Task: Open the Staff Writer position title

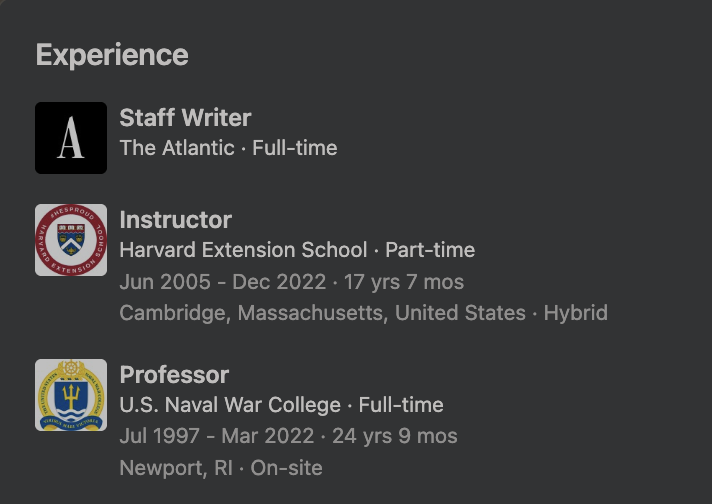Action: (x=185, y=118)
